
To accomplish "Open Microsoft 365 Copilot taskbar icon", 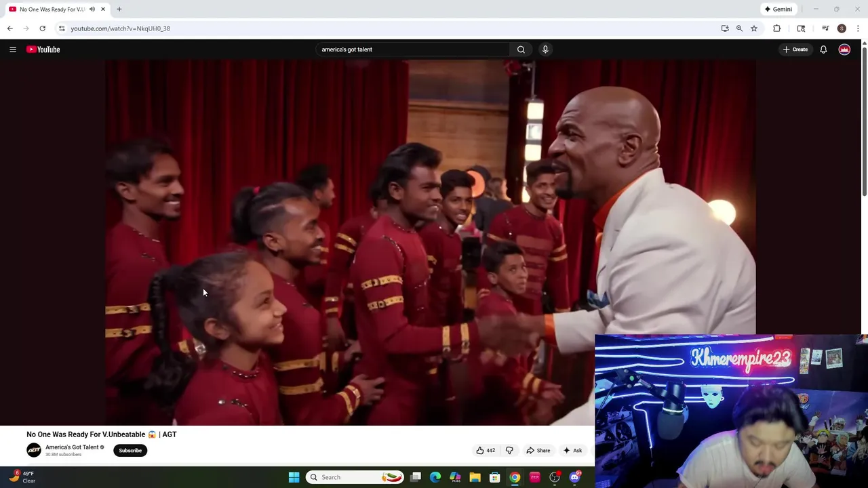I will [455, 477].
